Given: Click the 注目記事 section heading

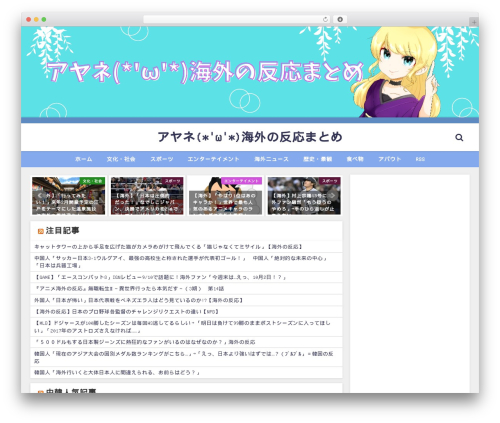Looking at the screenshot, I should pos(62,231).
